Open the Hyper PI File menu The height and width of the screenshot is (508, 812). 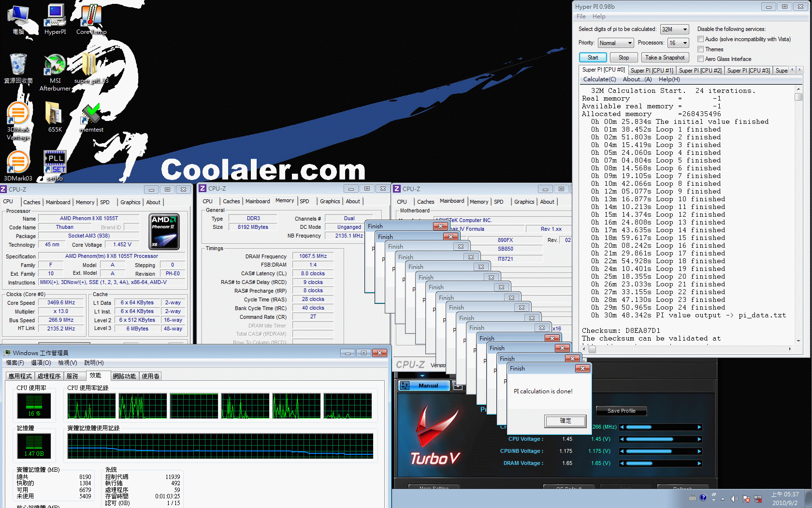[x=581, y=16]
